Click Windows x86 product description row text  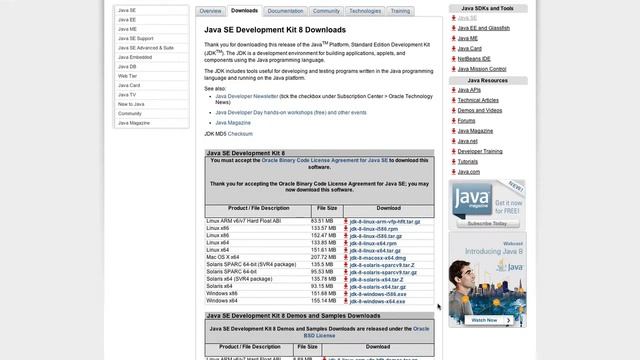pyautogui.click(x=222, y=293)
